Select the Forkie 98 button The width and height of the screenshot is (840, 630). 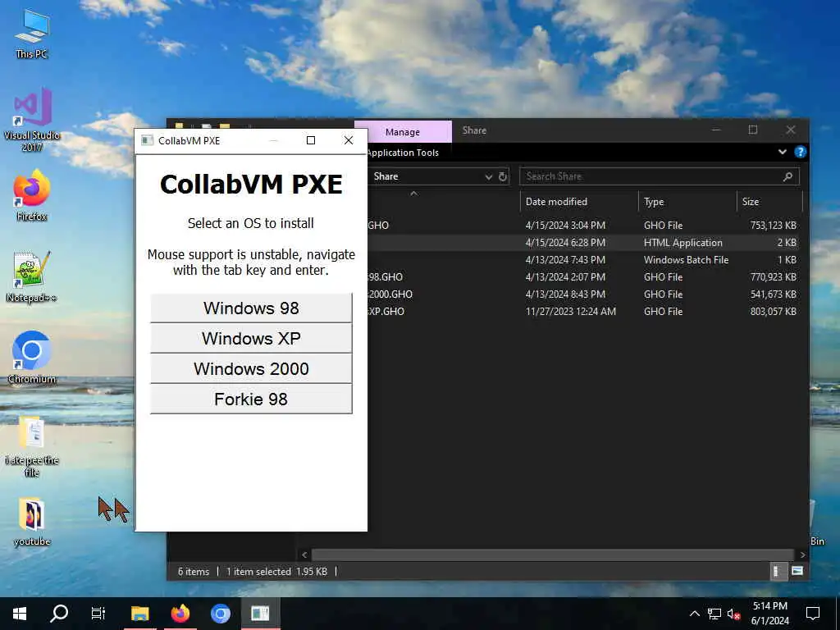251,399
